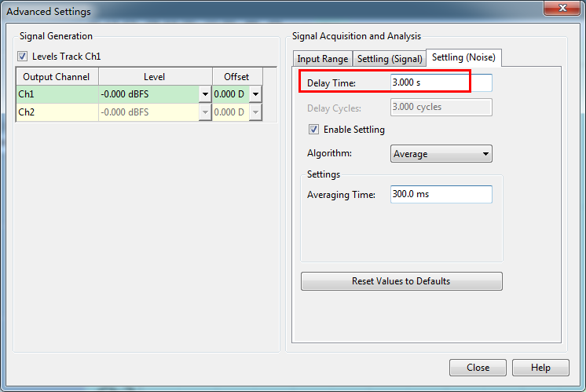Screen dimensions: 586x392
Task: Click Reset Values to Defaults button
Action: [x=401, y=281]
